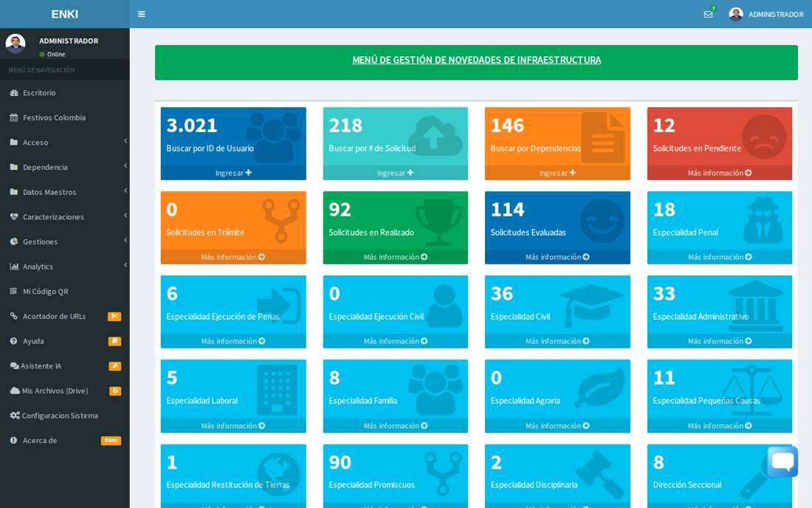Open Más información for Solicitudes en Pendiente
The height and width of the screenshot is (508, 812).
[719, 173]
